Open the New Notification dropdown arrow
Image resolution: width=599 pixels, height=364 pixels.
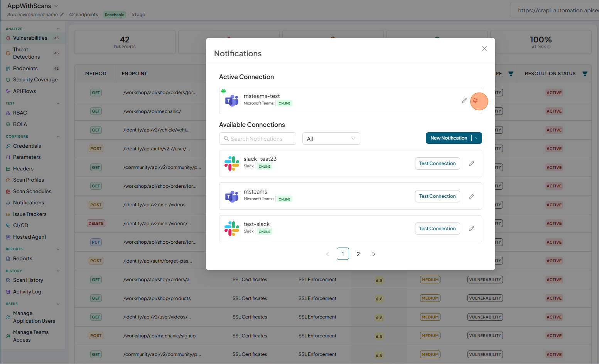pyautogui.click(x=477, y=138)
